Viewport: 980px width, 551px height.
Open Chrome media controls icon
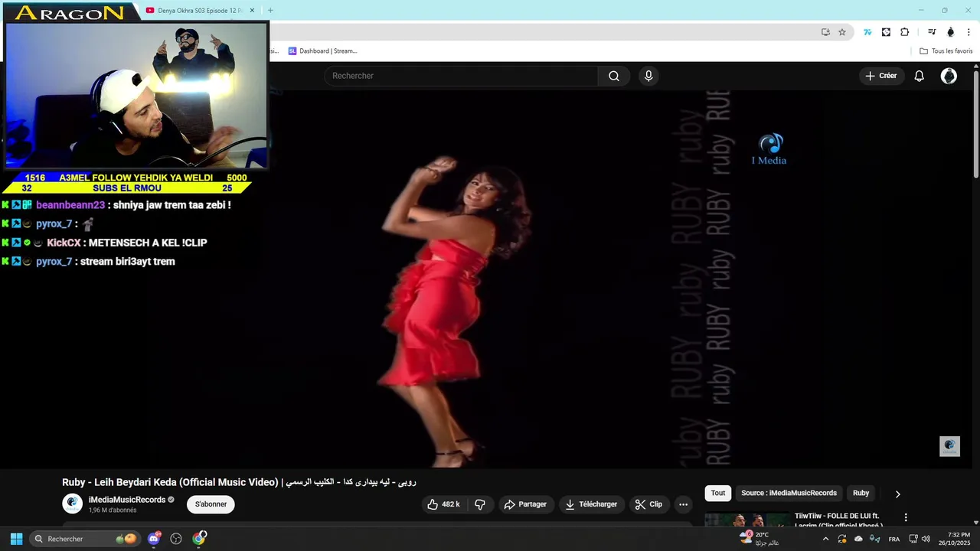click(932, 32)
